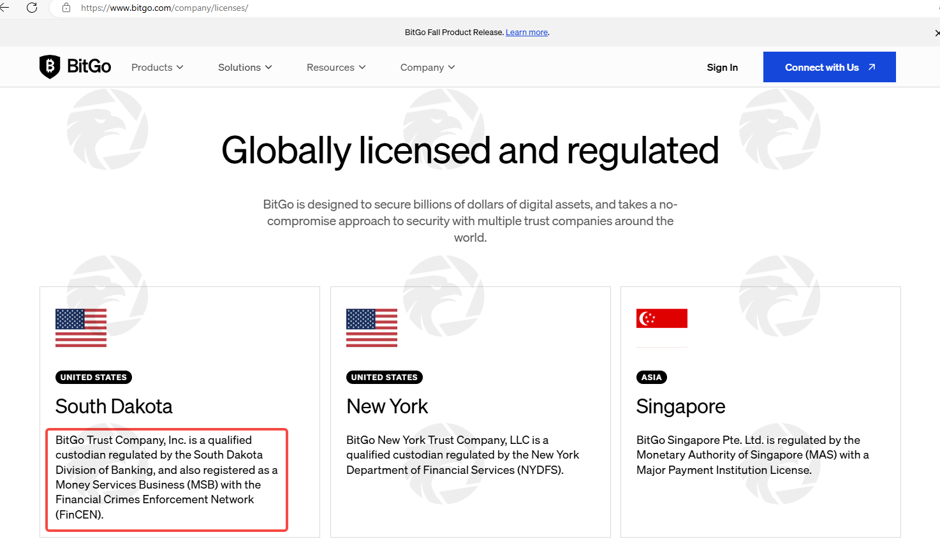Select the Singapore card title
This screenshot has width=940, height=560.
pos(680,406)
